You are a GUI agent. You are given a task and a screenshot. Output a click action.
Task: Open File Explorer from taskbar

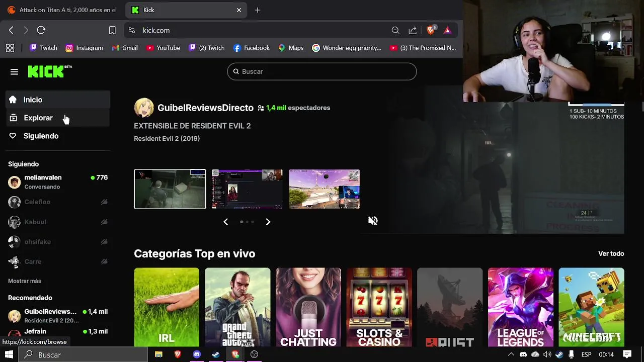coord(158,354)
